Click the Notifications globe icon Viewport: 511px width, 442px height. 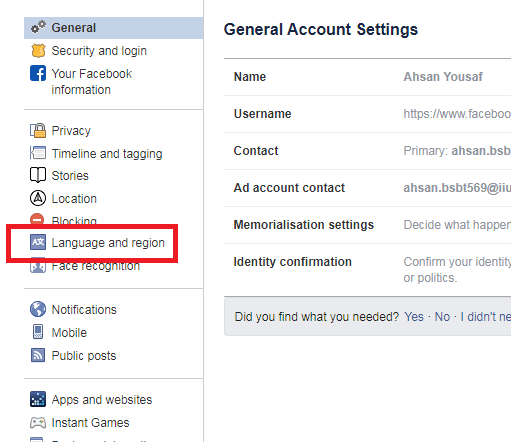tap(38, 309)
